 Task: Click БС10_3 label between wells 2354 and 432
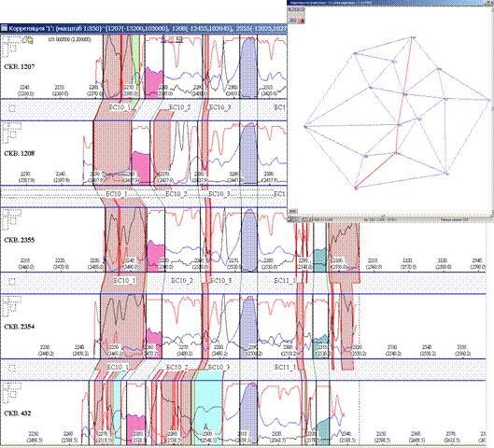[x=219, y=367]
